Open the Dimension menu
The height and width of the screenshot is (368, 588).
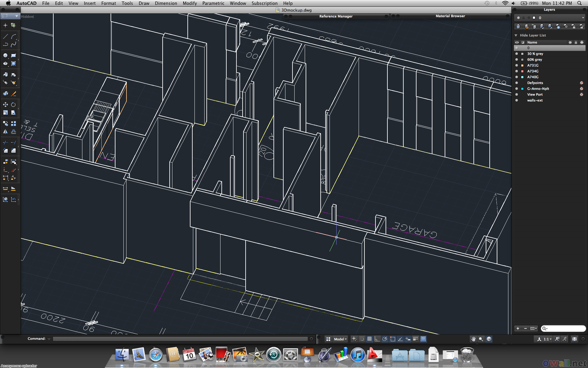coord(166,3)
